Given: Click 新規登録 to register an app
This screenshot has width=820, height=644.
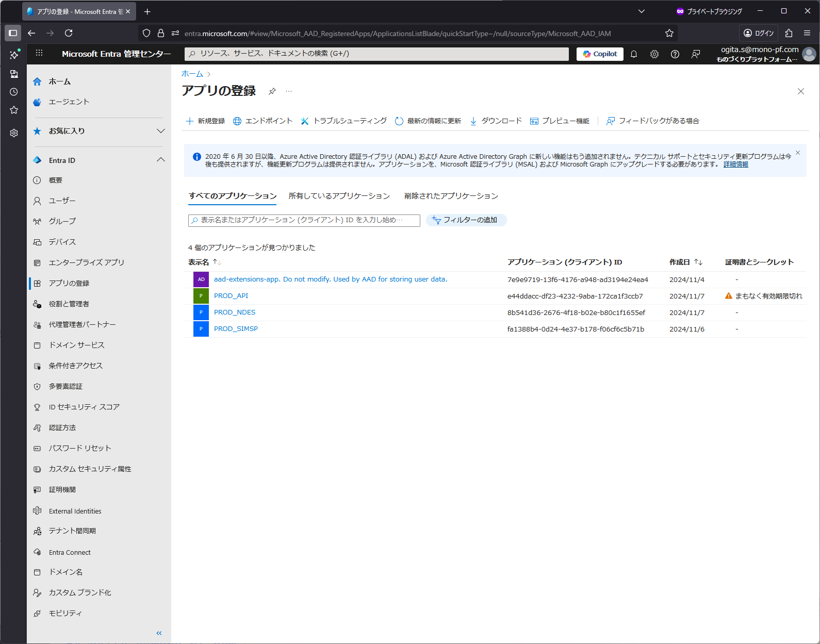Looking at the screenshot, I should 205,121.
